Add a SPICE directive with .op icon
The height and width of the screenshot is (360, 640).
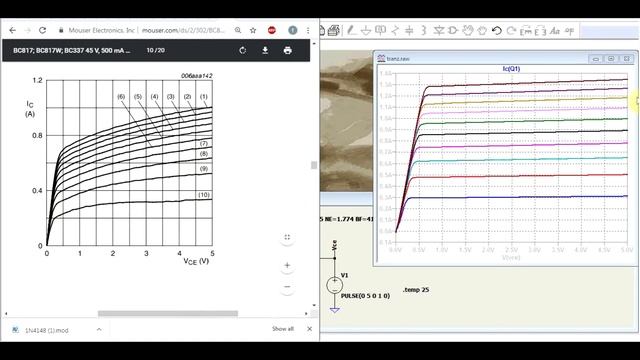pyautogui.click(x=569, y=31)
